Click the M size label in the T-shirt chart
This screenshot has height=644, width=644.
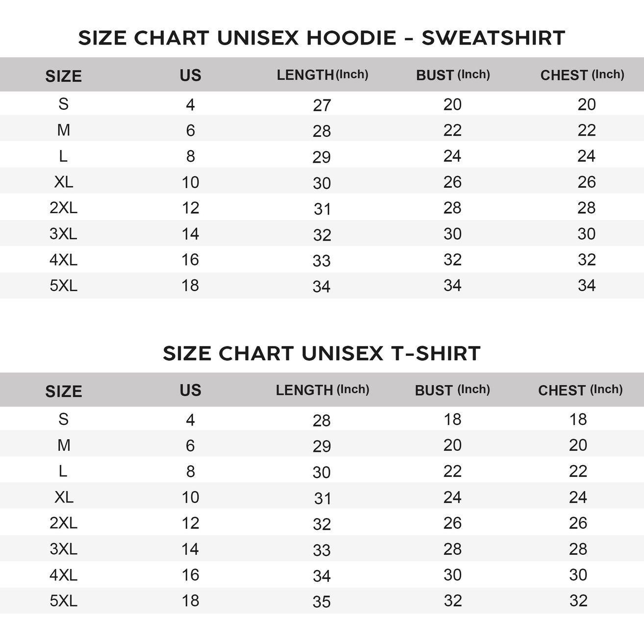tap(64, 445)
